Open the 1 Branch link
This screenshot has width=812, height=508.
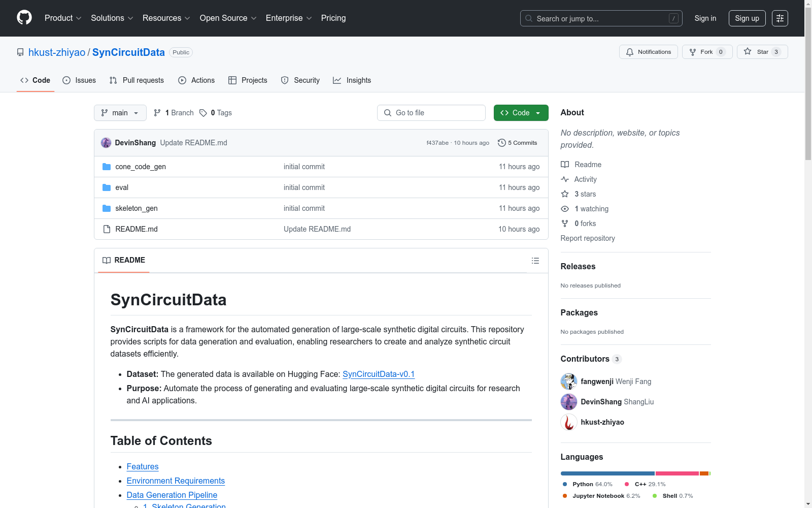click(x=174, y=113)
